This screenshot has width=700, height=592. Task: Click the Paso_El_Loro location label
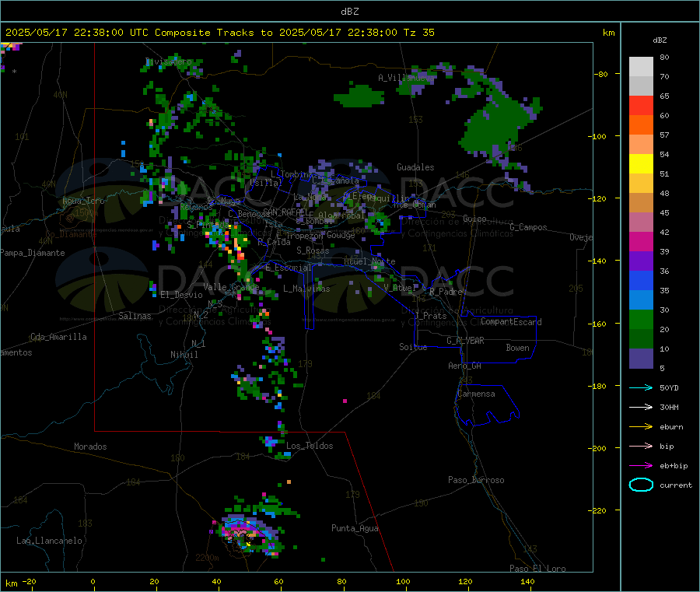[537, 569]
